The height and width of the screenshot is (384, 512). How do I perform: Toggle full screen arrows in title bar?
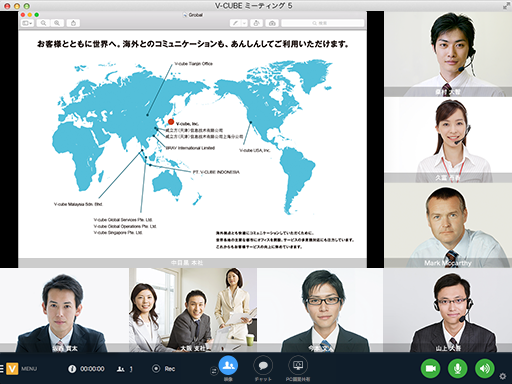coord(506,6)
